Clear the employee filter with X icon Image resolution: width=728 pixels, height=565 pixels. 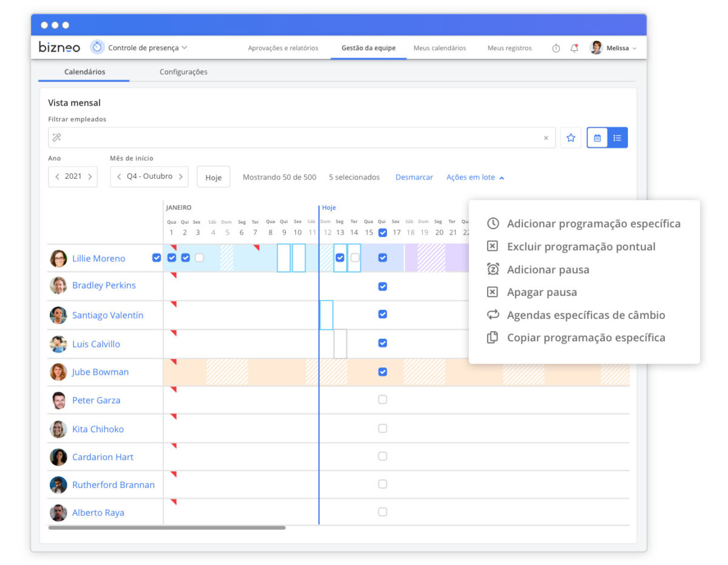pyautogui.click(x=545, y=138)
